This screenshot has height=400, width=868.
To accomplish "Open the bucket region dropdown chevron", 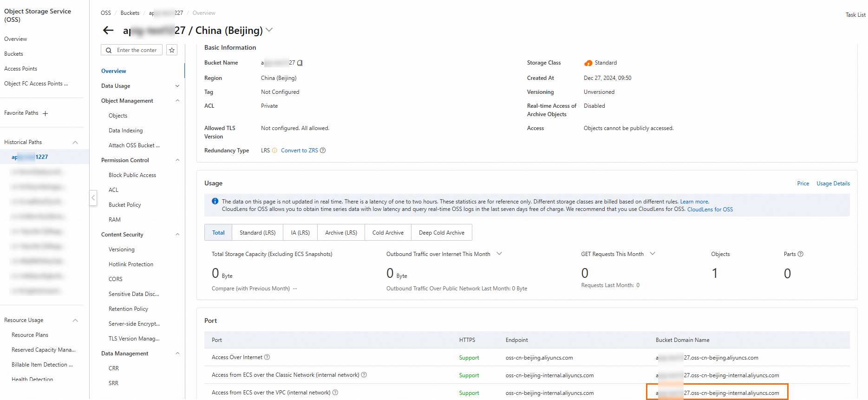I will pyautogui.click(x=269, y=30).
